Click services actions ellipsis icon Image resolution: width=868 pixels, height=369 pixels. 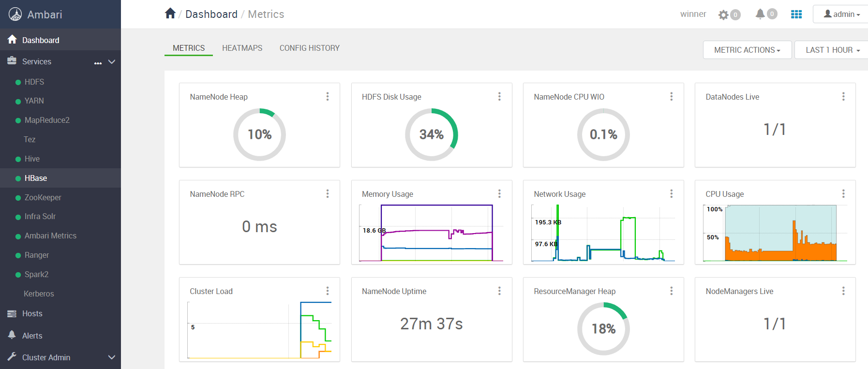(98, 63)
